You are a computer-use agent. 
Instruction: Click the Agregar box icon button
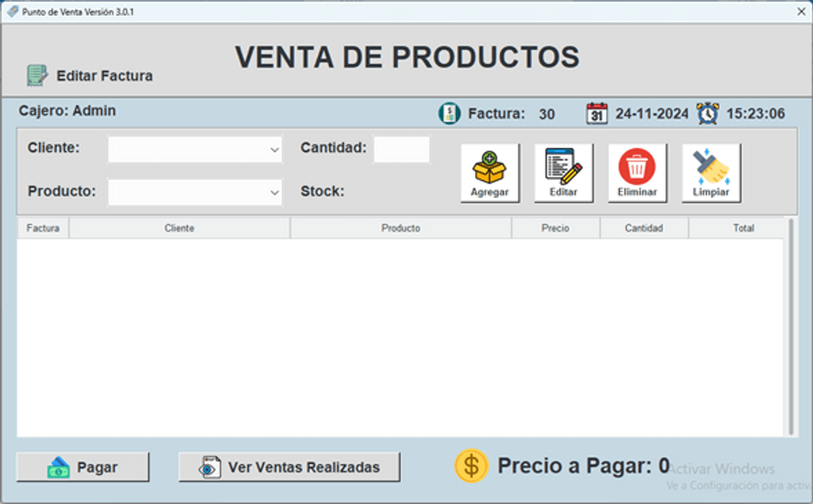tap(490, 173)
